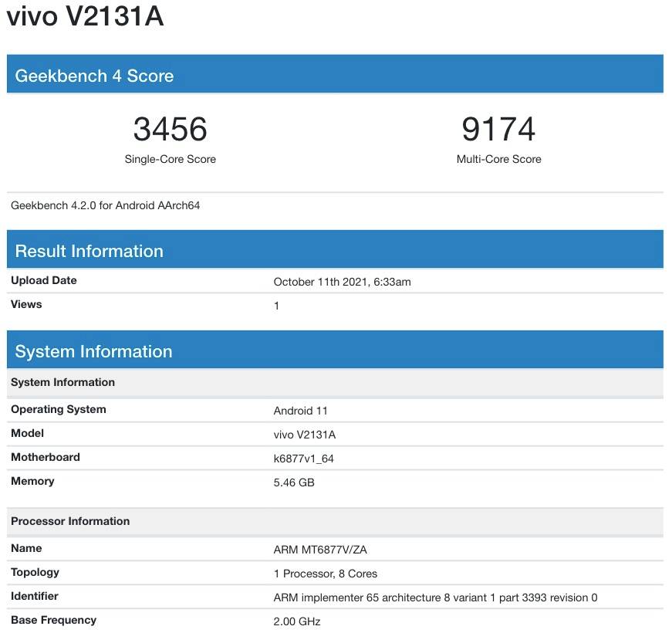Image resolution: width=672 pixels, height=633 pixels.
Task: Click the Single-Core Score label
Action: (x=169, y=159)
